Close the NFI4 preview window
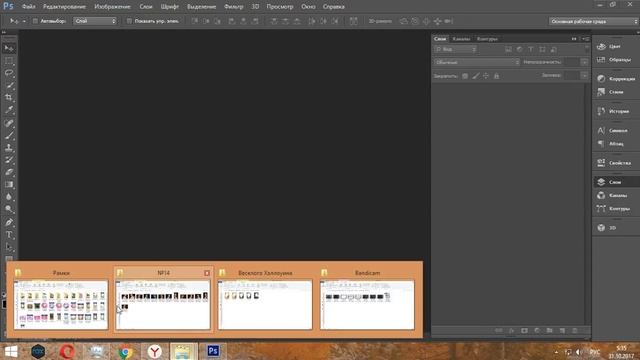The image size is (640, 360). pyautogui.click(x=207, y=273)
